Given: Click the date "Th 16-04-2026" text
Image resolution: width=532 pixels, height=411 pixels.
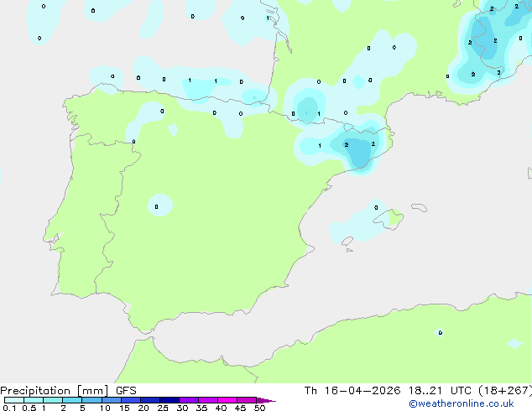Looking at the screenshot, I should (x=352, y=391).
